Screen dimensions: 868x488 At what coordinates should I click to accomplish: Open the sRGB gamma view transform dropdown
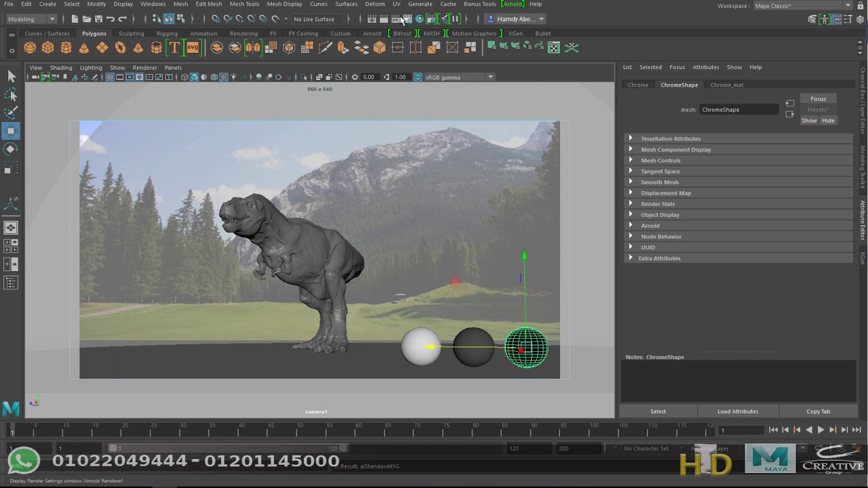tap(460, 77)
